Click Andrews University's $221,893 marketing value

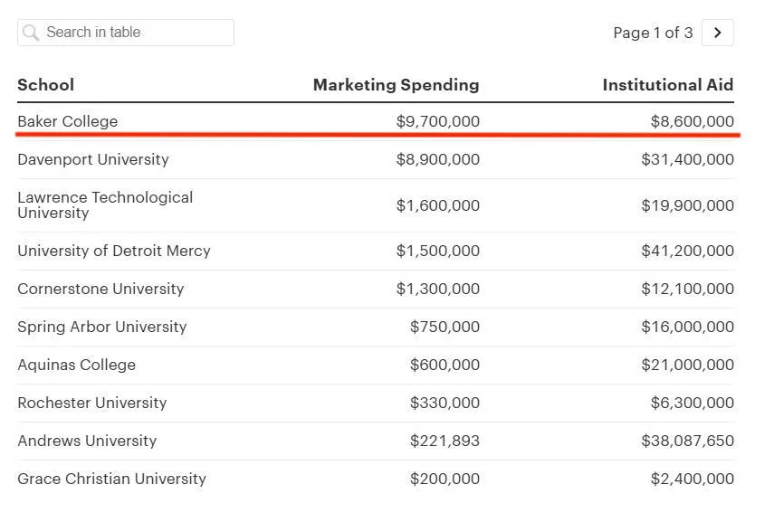click(x=444, y=441)
